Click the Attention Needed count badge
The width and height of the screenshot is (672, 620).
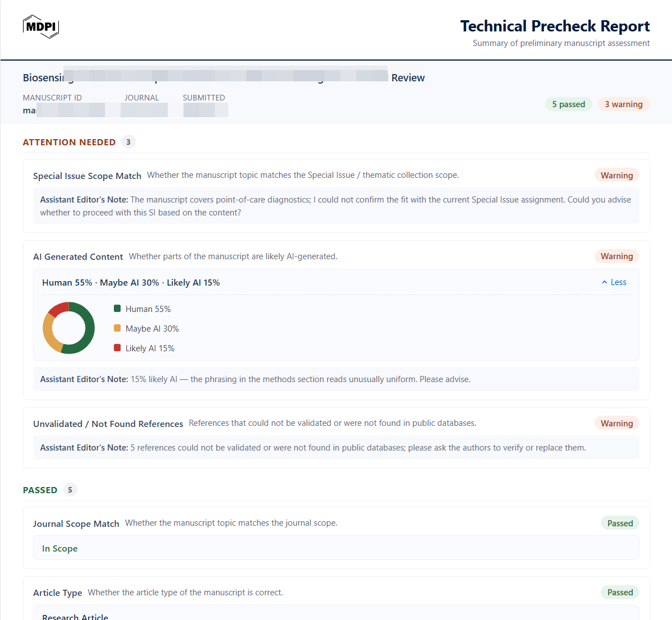128,142
